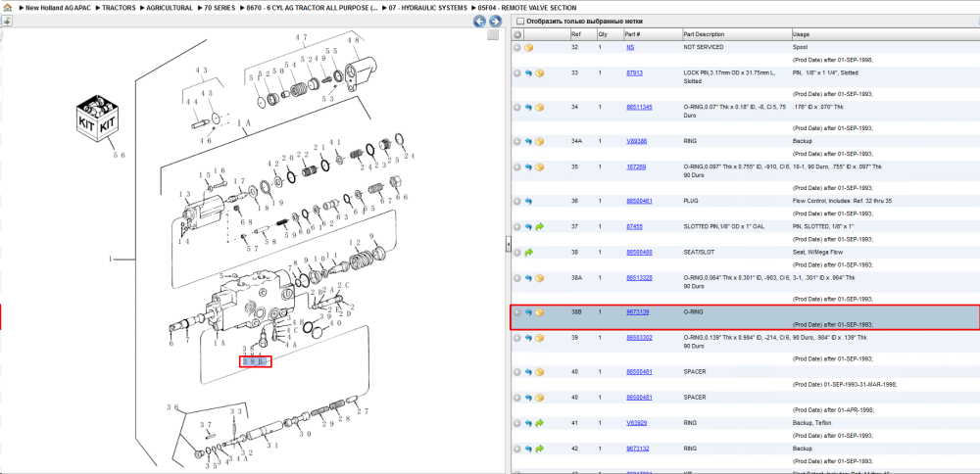
Task: Open part link 9673132
Action: click(x=638, y=449)
